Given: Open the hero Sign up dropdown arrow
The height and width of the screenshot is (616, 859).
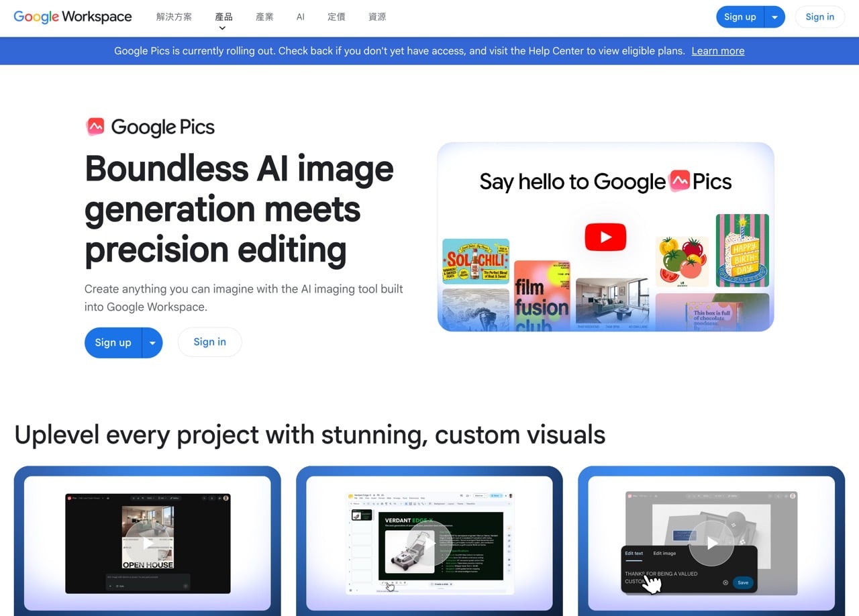Looking at the screenshot, I should click(x=152, y=342).
